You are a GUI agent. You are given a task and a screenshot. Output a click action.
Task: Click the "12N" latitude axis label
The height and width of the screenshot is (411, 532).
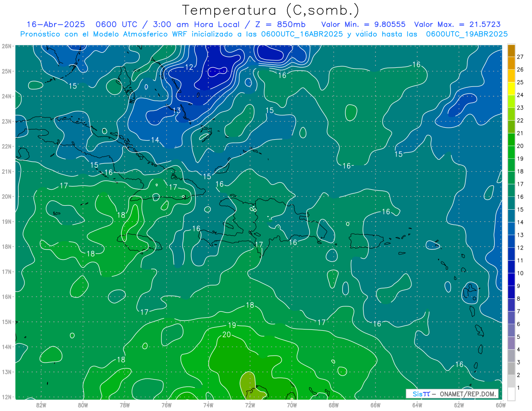[x=7, y=397]
